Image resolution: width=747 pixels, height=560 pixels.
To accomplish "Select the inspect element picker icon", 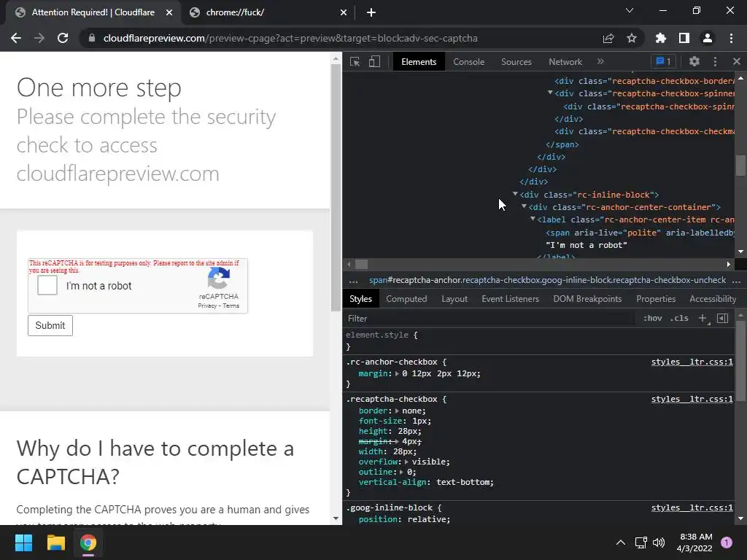I will coord(355,62).
